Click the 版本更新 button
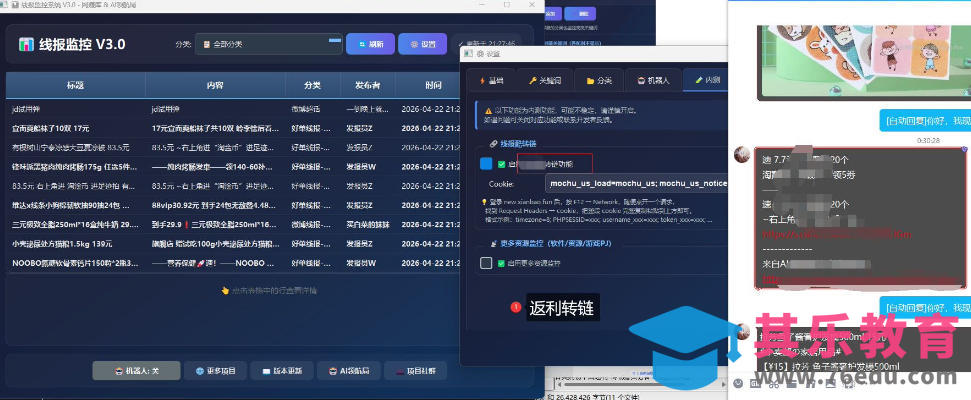971x400 pixels. (282, 371)
